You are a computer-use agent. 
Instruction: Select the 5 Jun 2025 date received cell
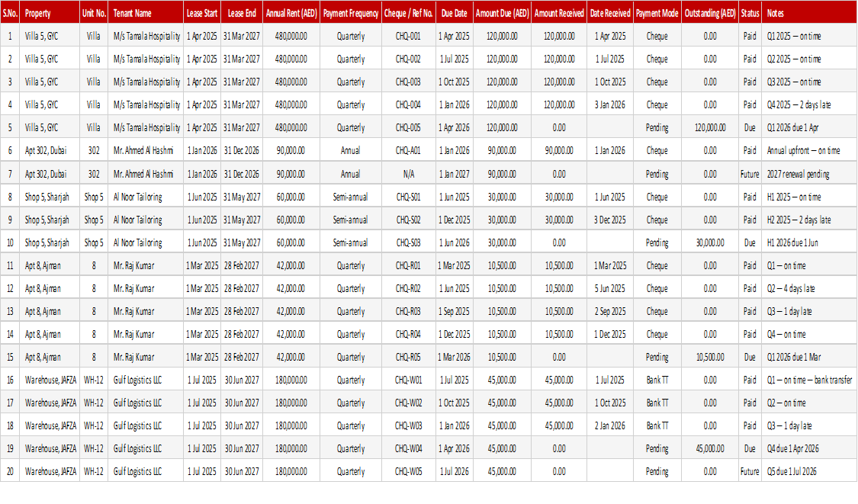(x=609, y=288)
